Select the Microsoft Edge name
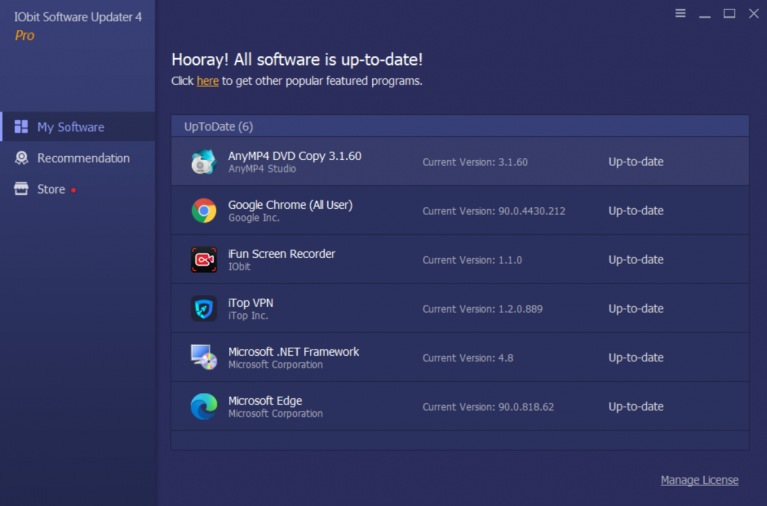 point(265,400)
